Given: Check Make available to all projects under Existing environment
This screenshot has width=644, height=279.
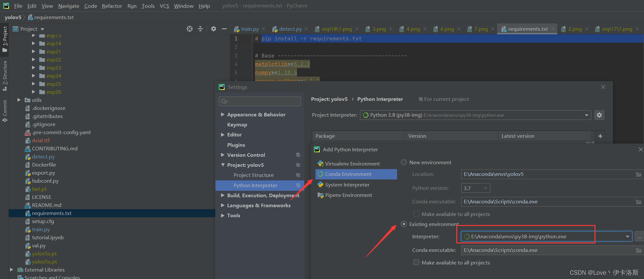Looking at the screenshot, I should click(x=416, y=263).
